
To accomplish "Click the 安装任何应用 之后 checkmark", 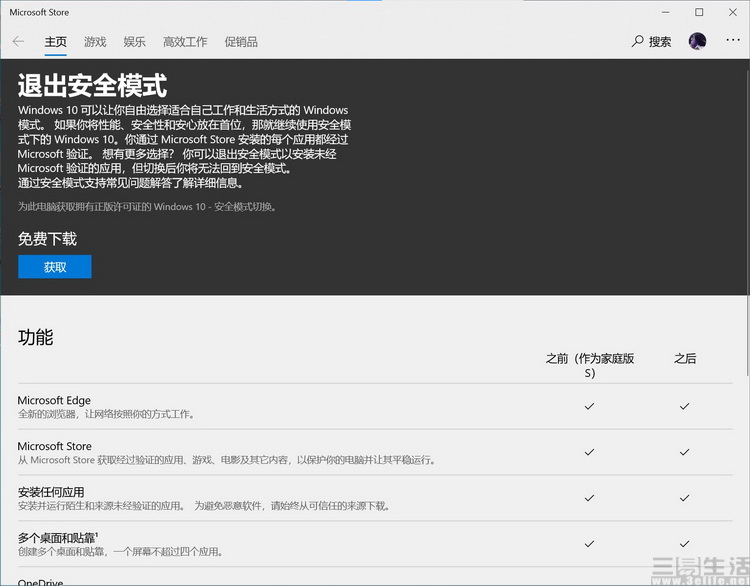I will click(x=684, y=498).
